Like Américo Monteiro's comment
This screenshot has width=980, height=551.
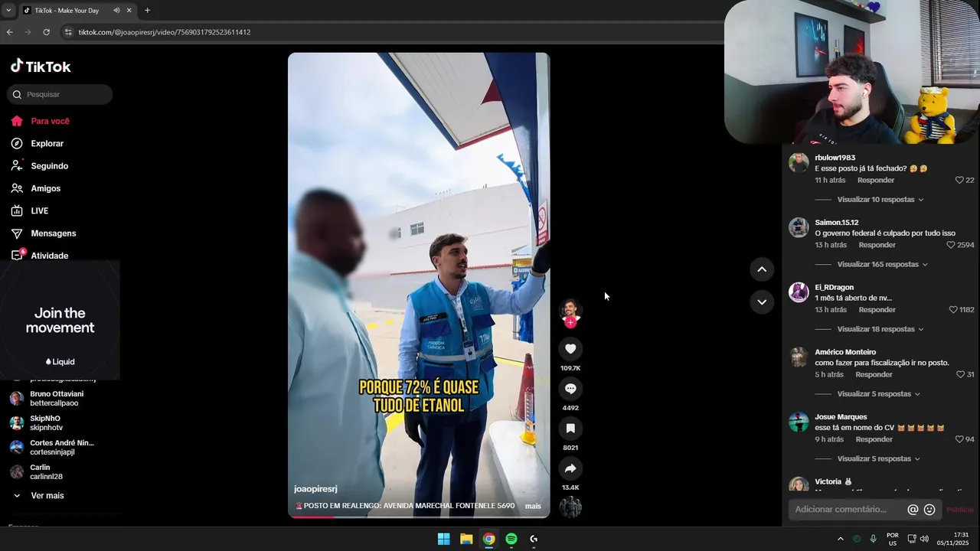tap(960, 375)
